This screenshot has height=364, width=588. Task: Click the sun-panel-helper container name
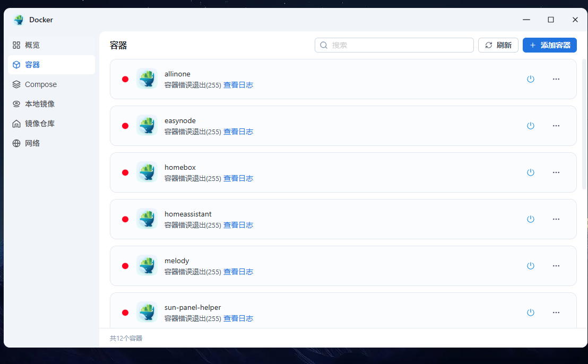pyautogui.click(x=193, y=307)
